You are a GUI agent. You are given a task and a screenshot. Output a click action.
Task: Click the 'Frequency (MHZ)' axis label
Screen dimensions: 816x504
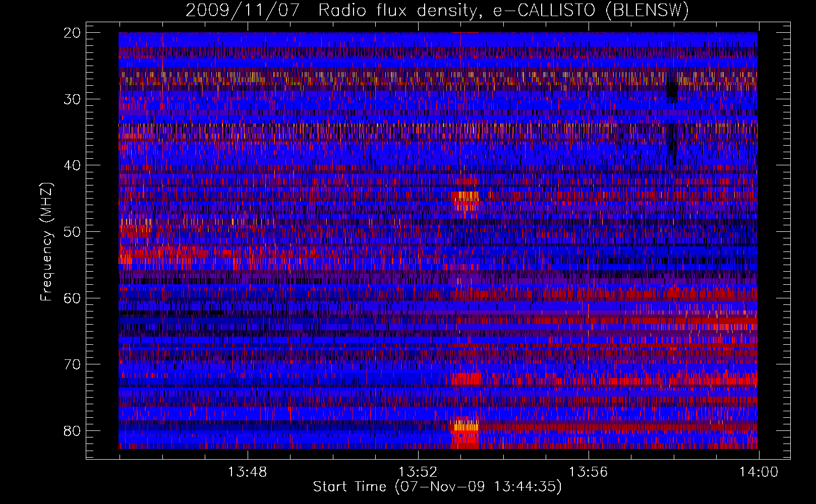tap(46, 242)
